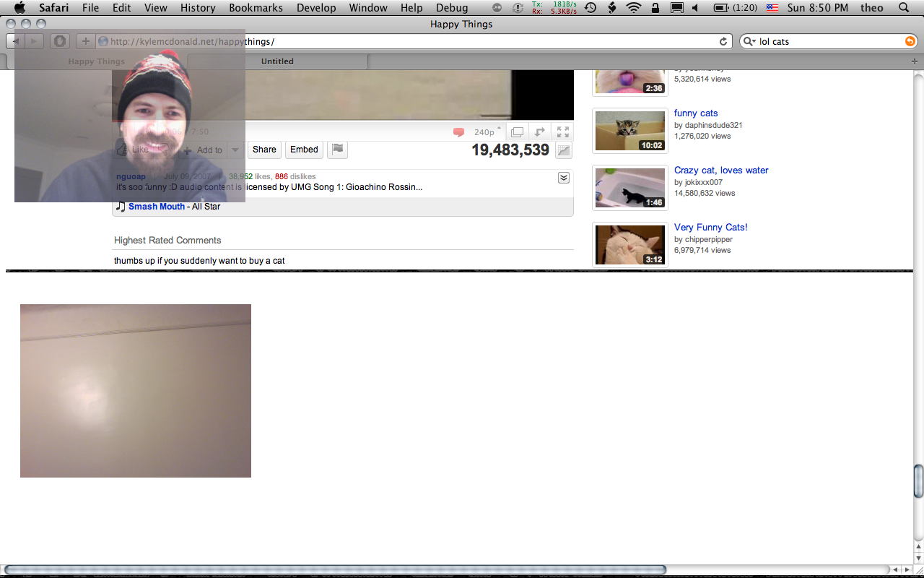924x578 pixels.
Task: Open Time Machine menu bar icon
Action: pos(590,8)
